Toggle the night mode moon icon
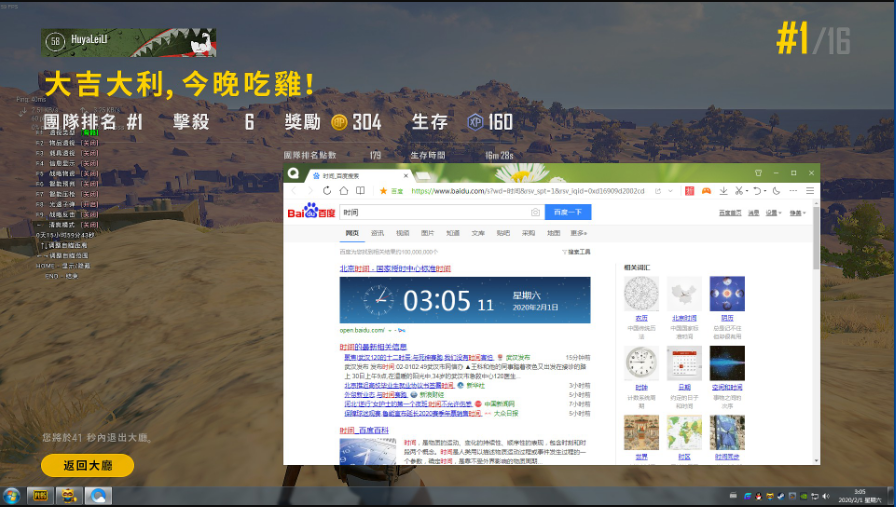Screen dimensions: 896x507 pyautogui.click(x=777, y=190)
